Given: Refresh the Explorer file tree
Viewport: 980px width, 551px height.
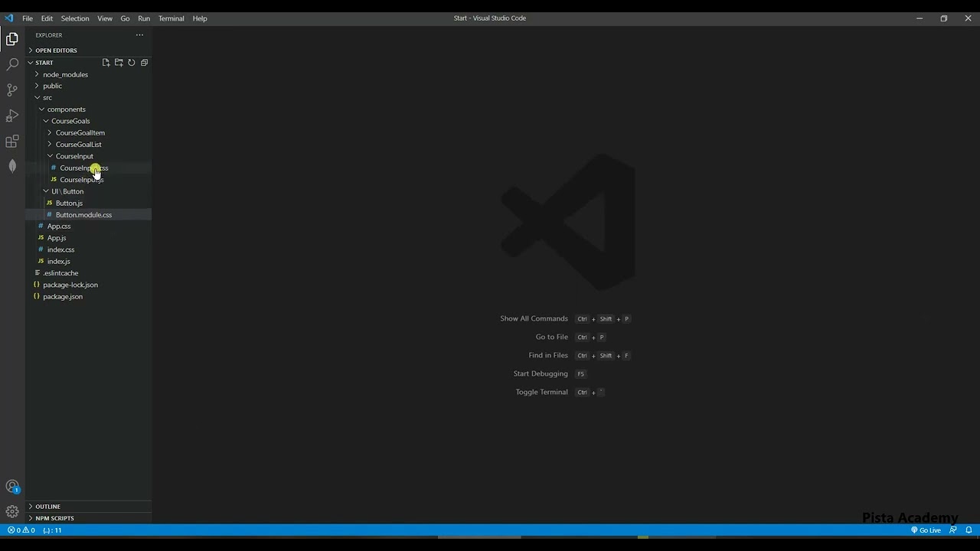Looking at the screenshot, I should point(132,63).
